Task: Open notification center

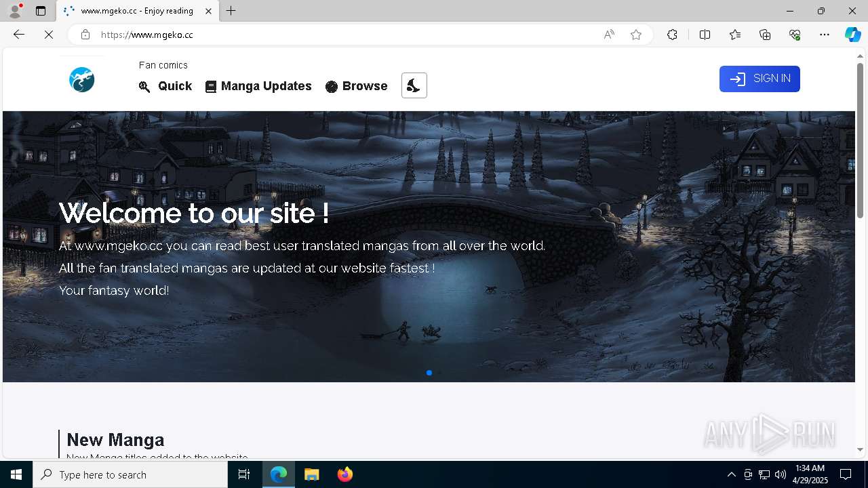Action: 846,474
